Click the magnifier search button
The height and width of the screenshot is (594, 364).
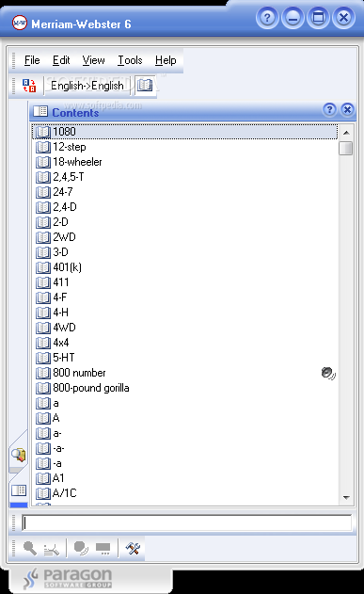click(30, 548)
